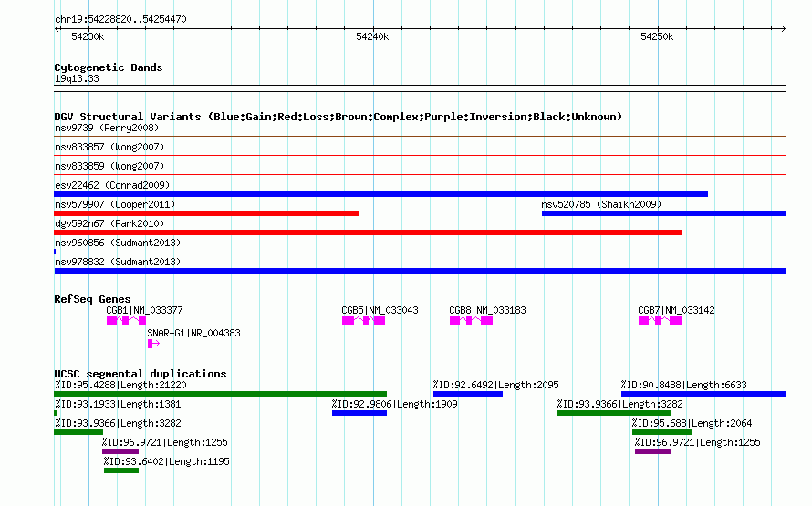Click the %ID:95.4288|Length:21220 duplication label
Viewport: 812px width, 506px height.
coord(120,385)
